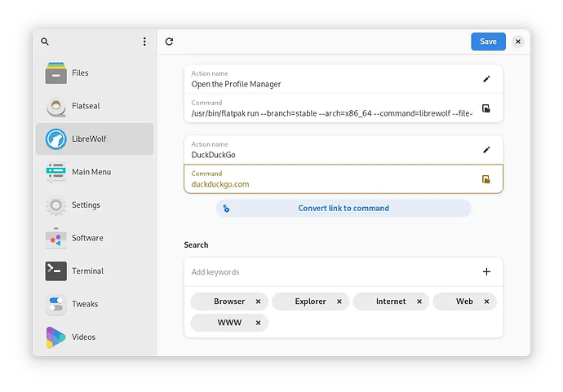
Task: Click gear icon on Convert link button
Action: coord(226,209)
